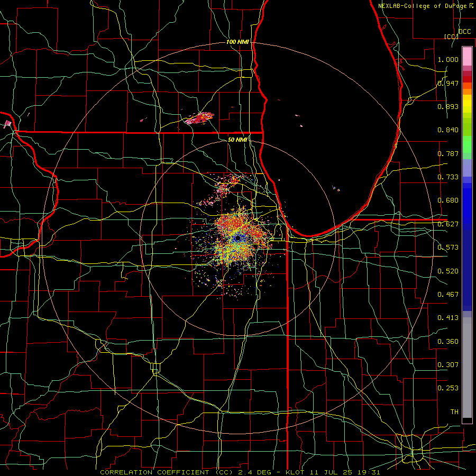Click the 50 NMI range ring label

[x=237, y=140]
